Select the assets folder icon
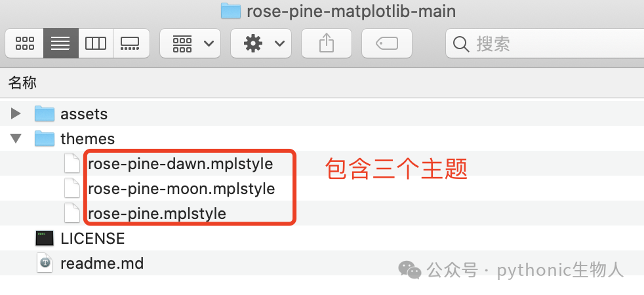The height and width of the screenshot is (295, 644). tap(45, 113)
